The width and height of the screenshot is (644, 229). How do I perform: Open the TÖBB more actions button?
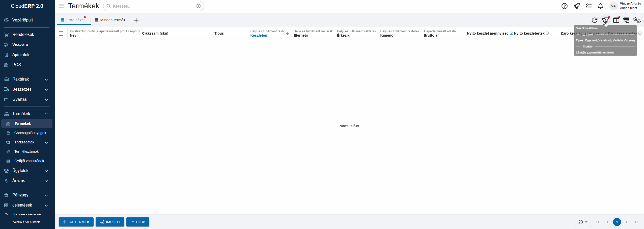[x=138, y=222]
